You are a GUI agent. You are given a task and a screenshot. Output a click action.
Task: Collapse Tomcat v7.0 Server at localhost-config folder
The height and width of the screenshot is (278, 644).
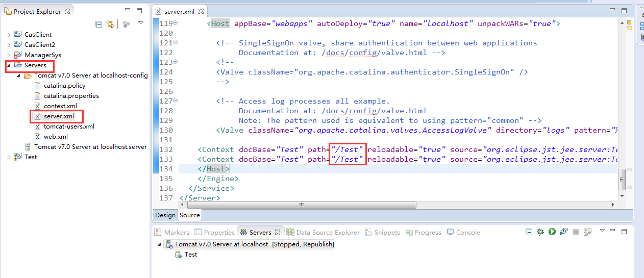click(x=18, y=75)
